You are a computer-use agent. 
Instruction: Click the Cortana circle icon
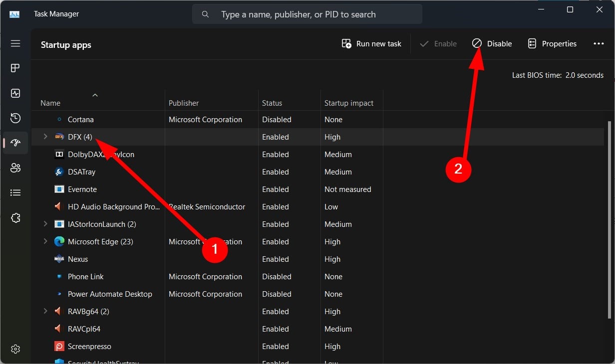(59, 120)
